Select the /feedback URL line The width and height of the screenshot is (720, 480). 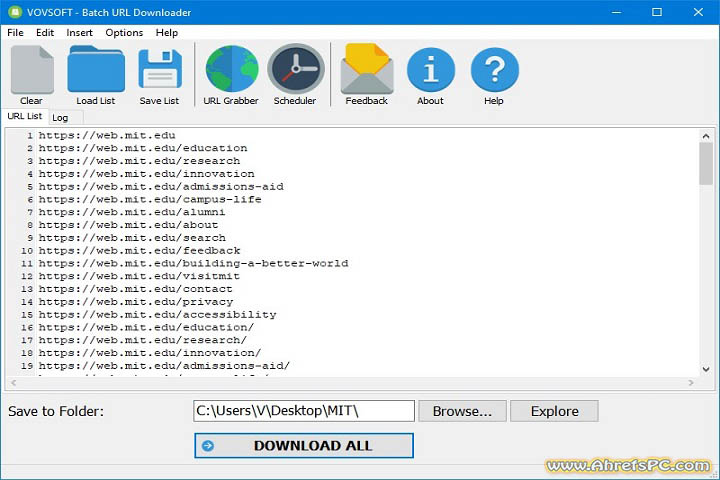(x=139, y=251)
